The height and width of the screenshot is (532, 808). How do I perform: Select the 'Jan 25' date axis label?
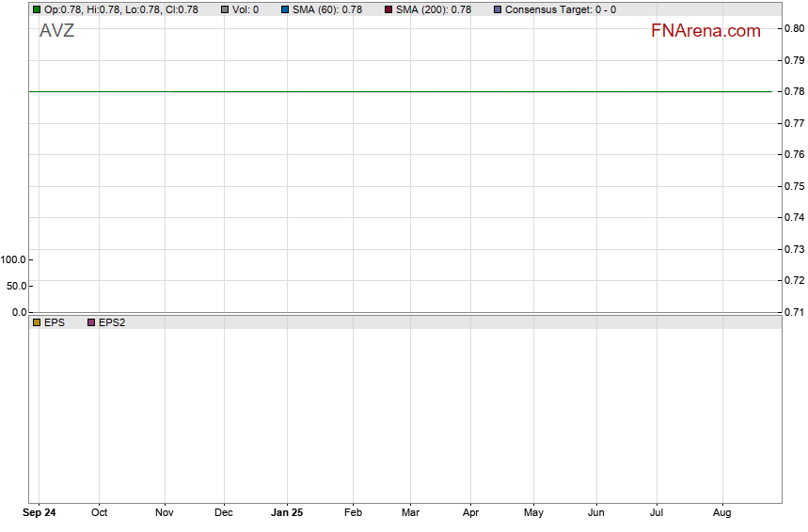point(287,513)
